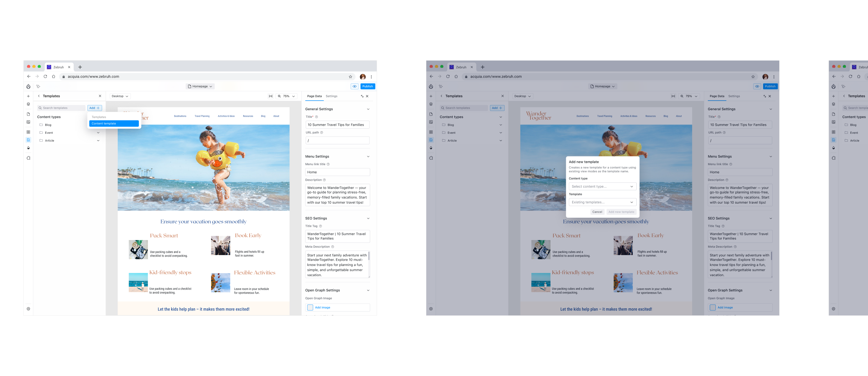Screen dimensions: 868x376
Task: Click sparkle AI icon in undimmed top toolbar
Action: click(x=38, y=86)
